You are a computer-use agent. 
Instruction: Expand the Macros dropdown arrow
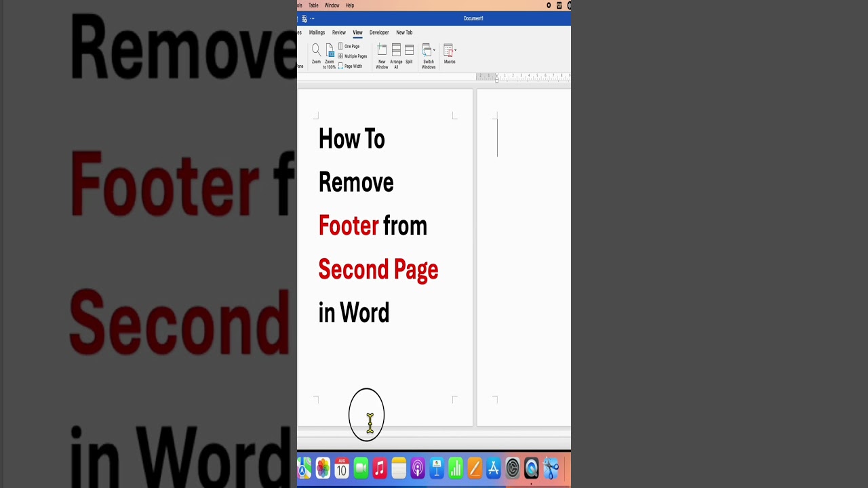click(x=456, y=50)
